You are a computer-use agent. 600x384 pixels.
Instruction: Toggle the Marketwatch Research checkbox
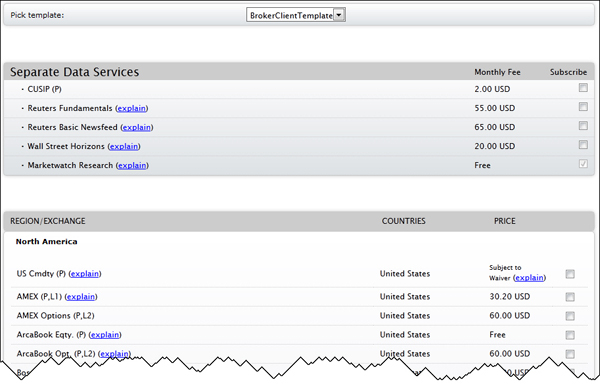click(583, 164)
